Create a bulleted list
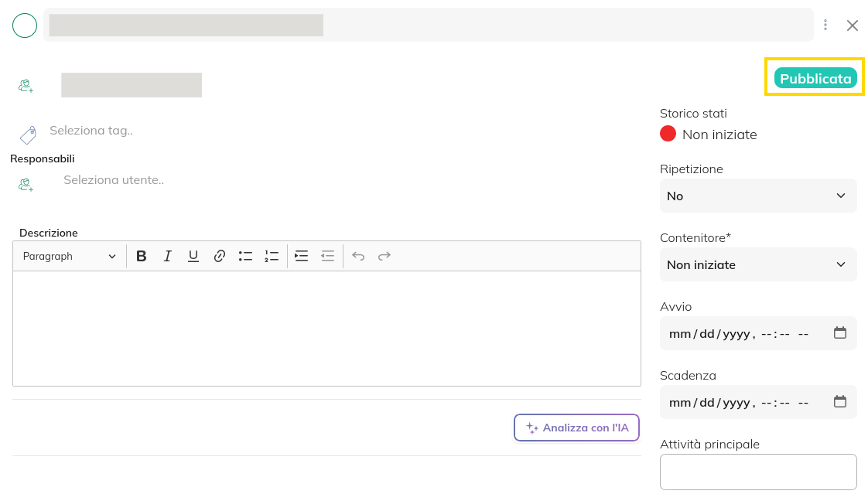 tap(245, 256)
